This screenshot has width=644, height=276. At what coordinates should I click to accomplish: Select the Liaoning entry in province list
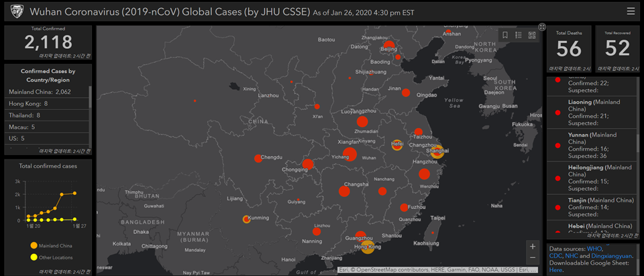592,113
